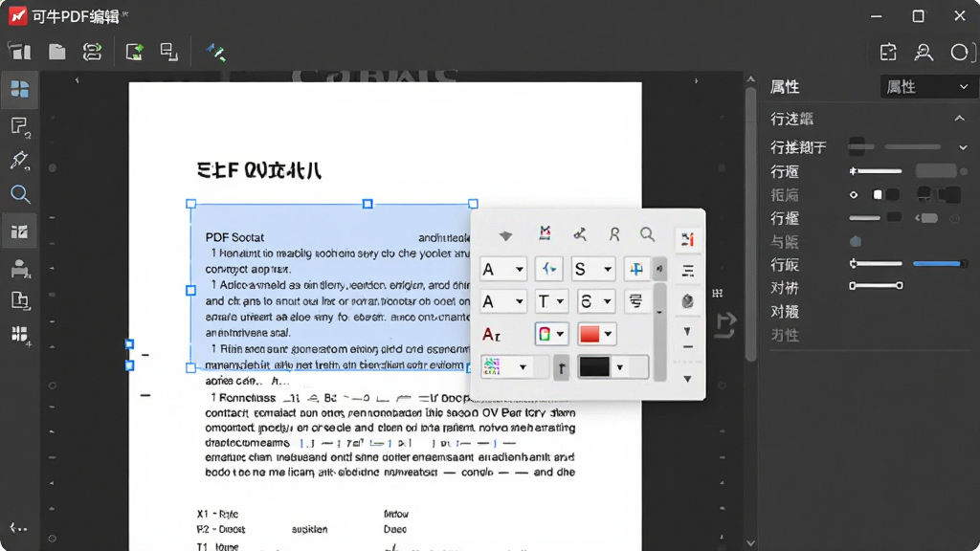This screenshot has height=551, width=980.
Task: Click the collapse arrow at sidebar bottom
Action: point(19,528)
